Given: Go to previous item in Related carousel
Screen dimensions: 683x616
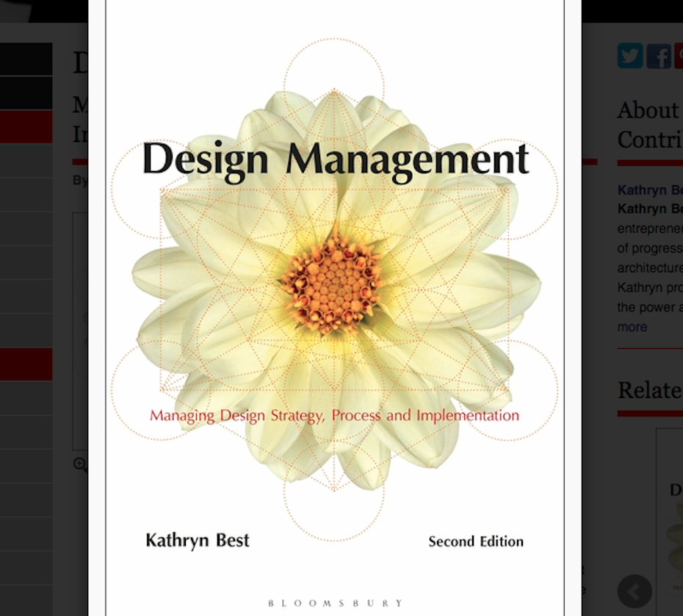Looking at the screenshot, I should point(634,590).
